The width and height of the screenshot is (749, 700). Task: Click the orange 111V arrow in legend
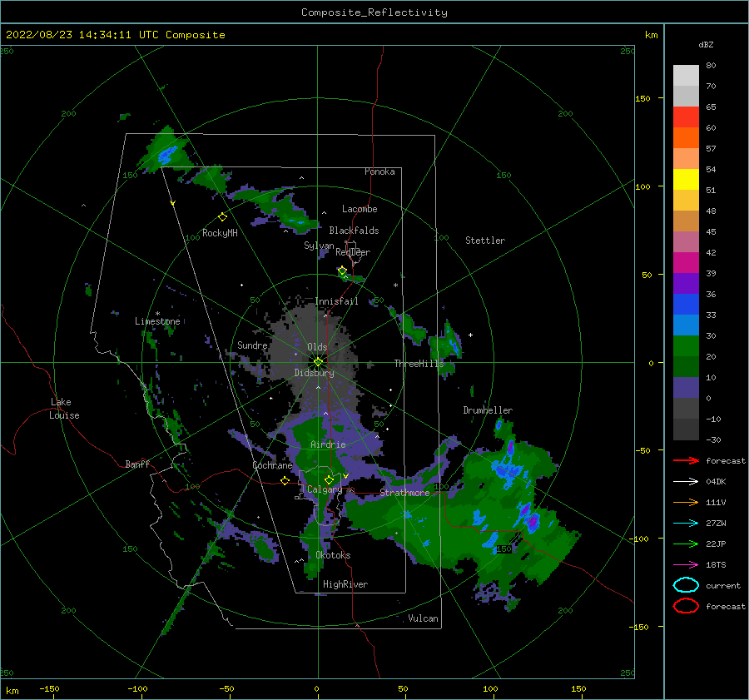click(686, 502)
